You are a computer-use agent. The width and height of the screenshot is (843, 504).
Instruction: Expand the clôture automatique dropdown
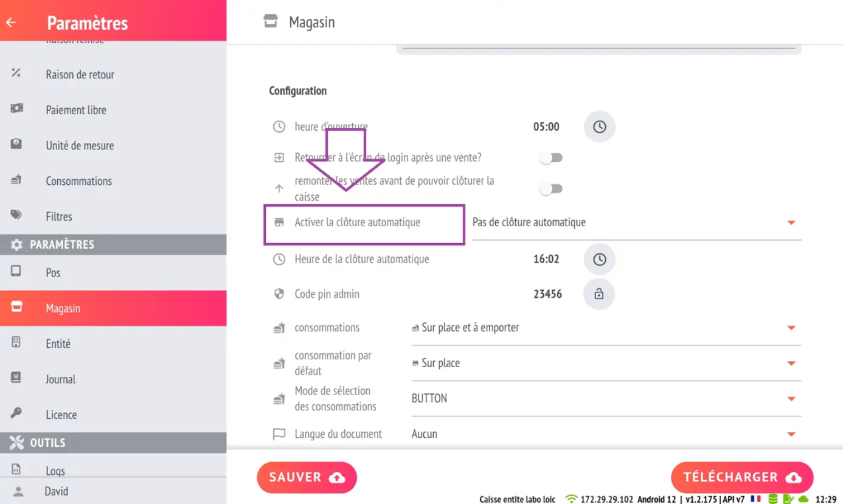637,223
